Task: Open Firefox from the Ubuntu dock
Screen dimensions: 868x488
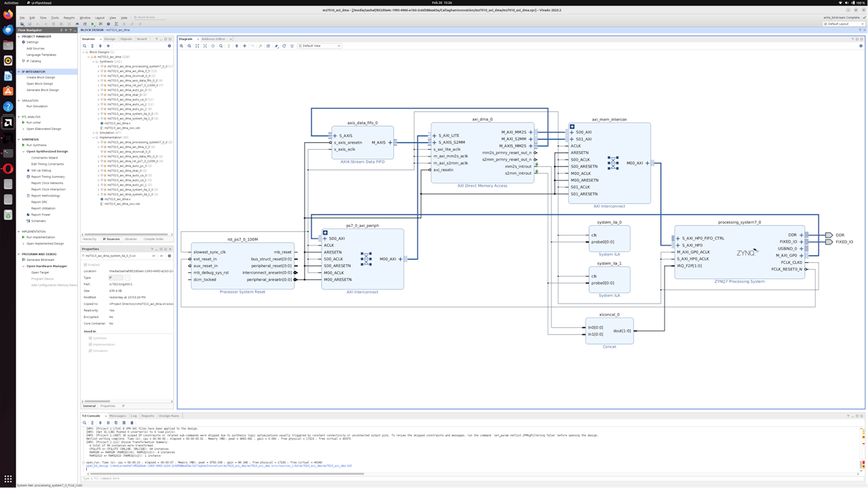Action: (x=8, y=14)
